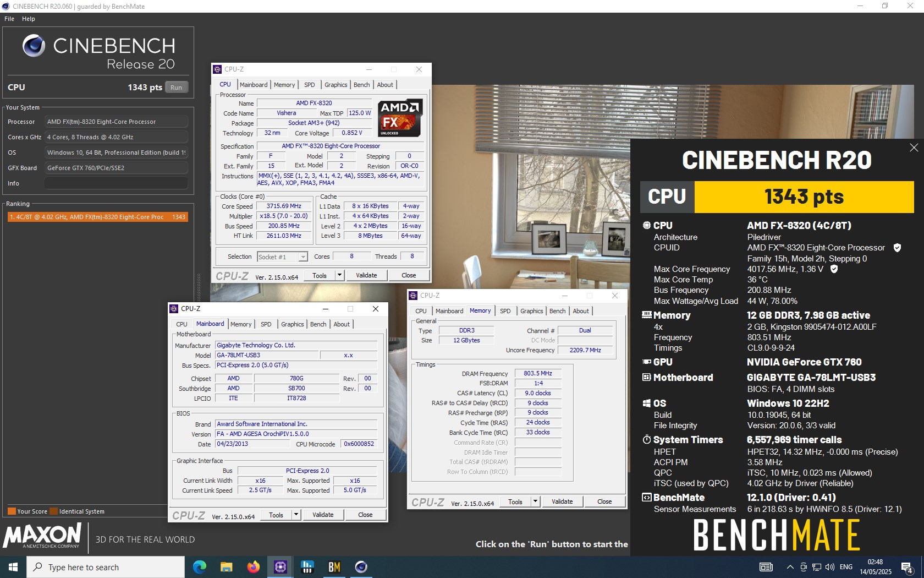Viewport: 924px width, 578px height.
Task: Click Close button in CPU-Z CPU window
Action: (409, 275)
